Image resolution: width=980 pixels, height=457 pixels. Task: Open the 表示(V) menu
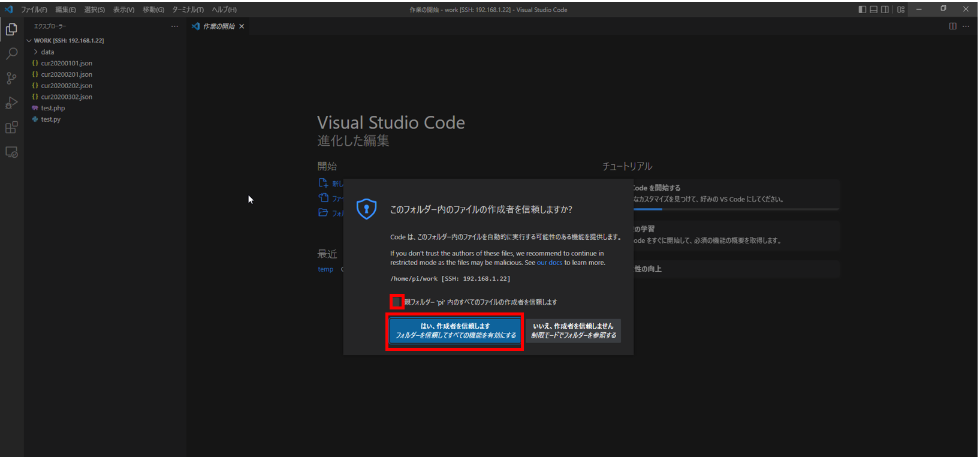point(124,10)
